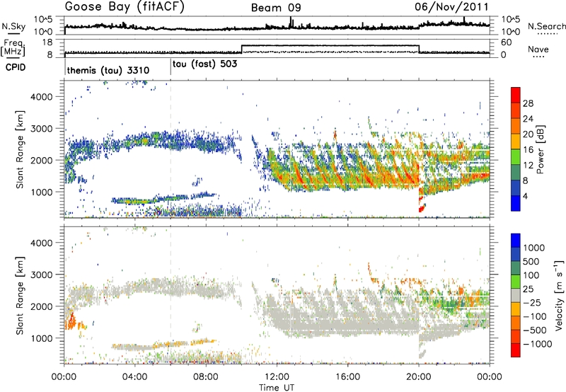Viewport: 566px width, 392px height.
Task: Click the '18' left tick of frequency panel
Action: (47, 42)
